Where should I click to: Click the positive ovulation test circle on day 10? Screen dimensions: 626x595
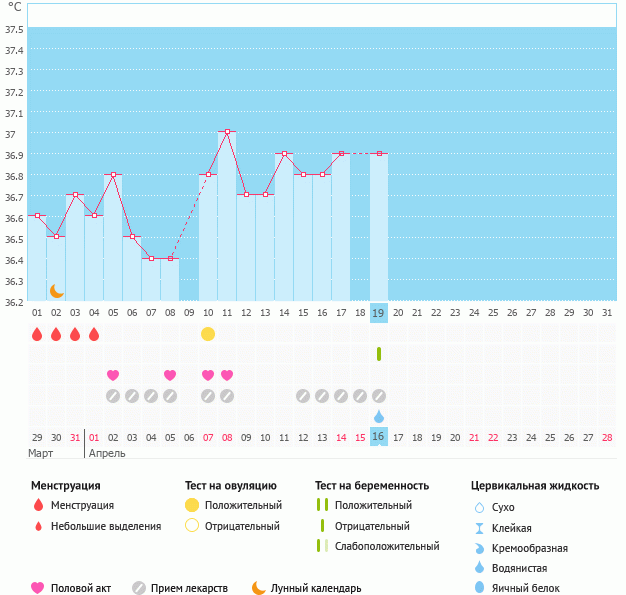[208, 334]
